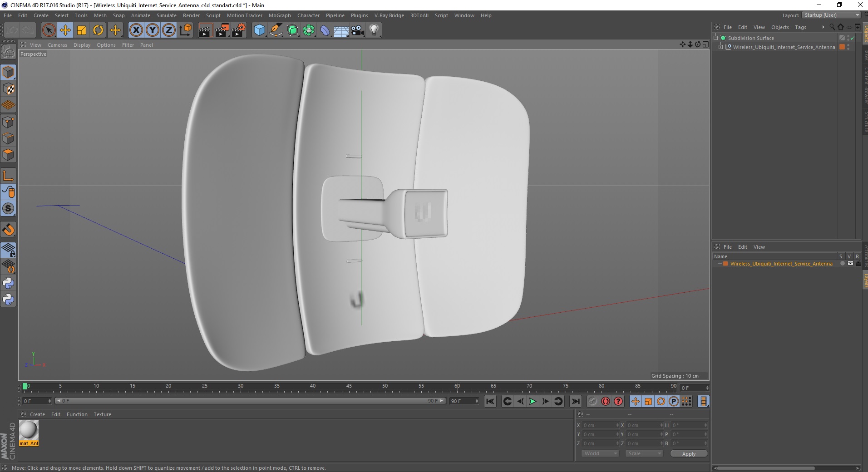Click the X position coordinate field
The width and height of the screenshot is (868, 472).
click(x=600, y=425)
